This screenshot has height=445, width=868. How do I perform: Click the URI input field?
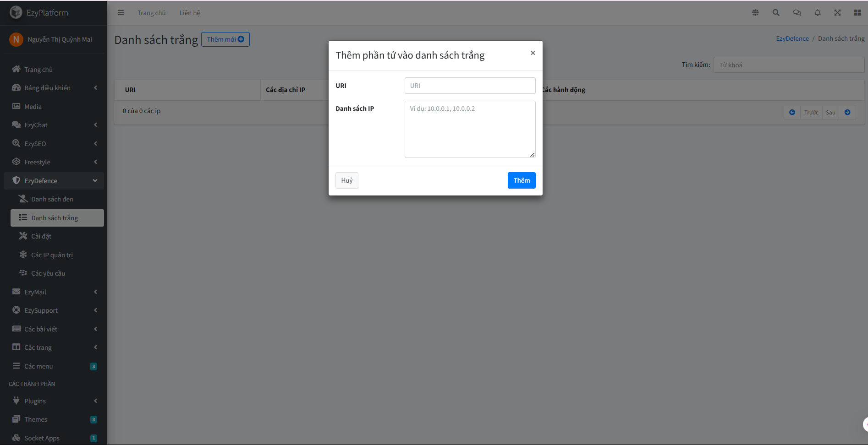tap(470, 86)
